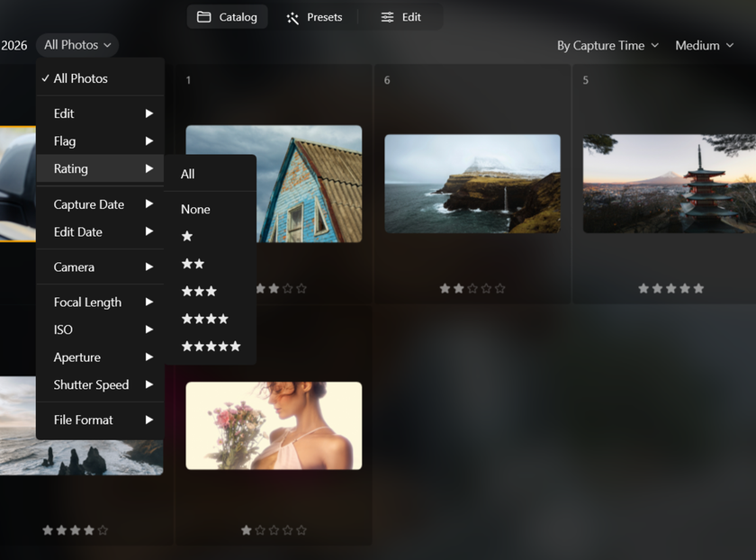756x560 pixels.
Task: Open the By Capture Time sort dropdown
Action: click(607, 45)
